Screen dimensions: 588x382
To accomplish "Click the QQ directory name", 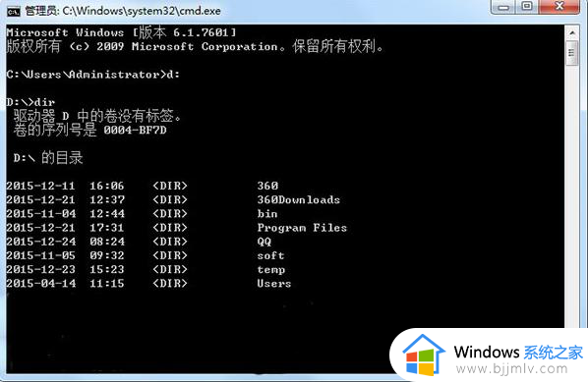I will pos(264,242).
